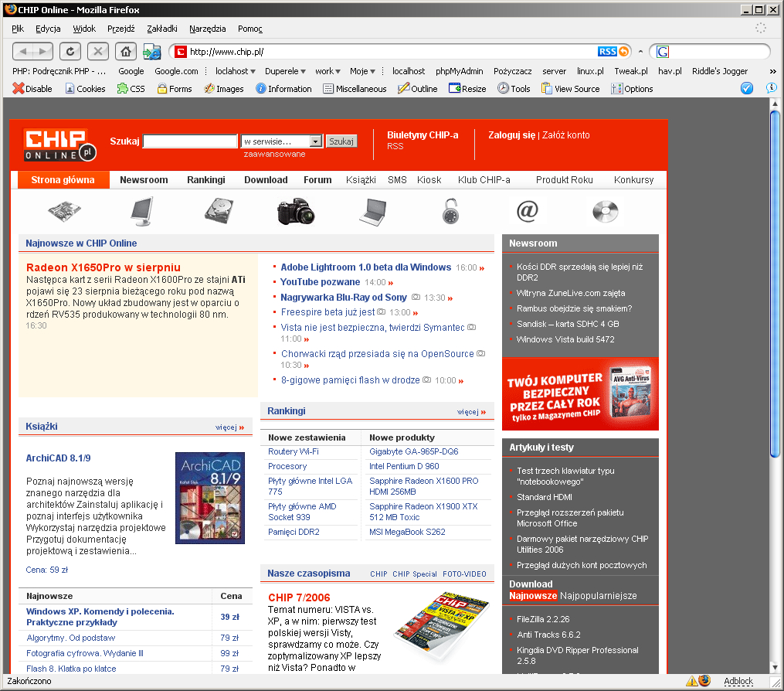Click the laptop category icon
The width and height of the screenshot is (784, 691).
(373, 212)
